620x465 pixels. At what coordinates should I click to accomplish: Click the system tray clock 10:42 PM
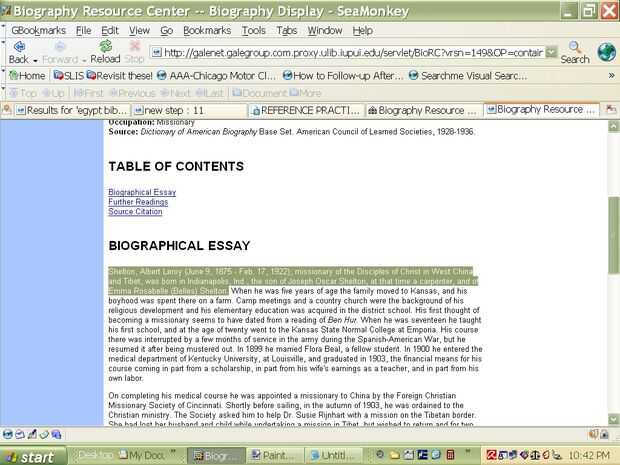[x=589, y=456]
